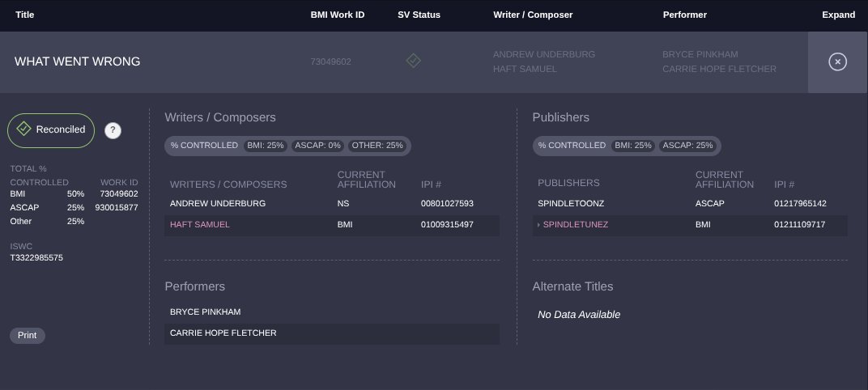Select the WHAT WENT WRONG title
Viewport: 868px width, 390px height.
tap(78, 61)
